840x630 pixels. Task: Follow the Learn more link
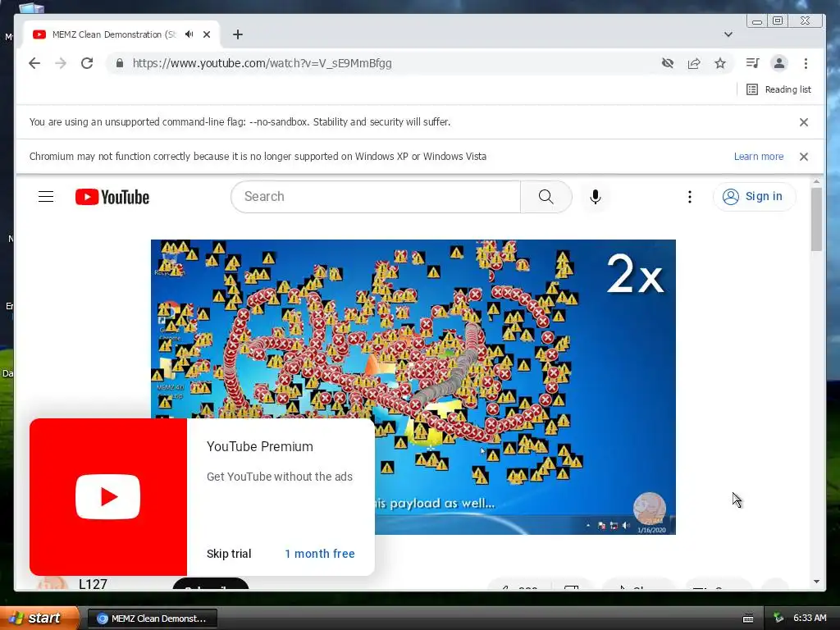coord(759,157)
